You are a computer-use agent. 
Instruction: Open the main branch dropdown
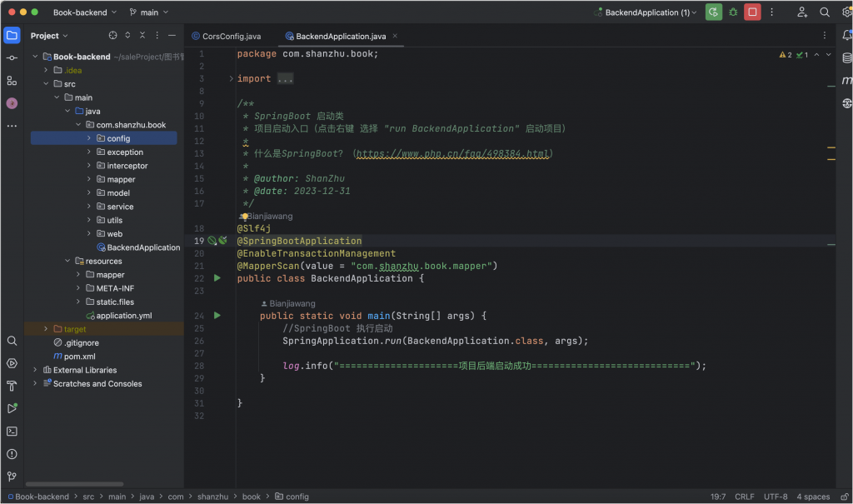[149, 12]
